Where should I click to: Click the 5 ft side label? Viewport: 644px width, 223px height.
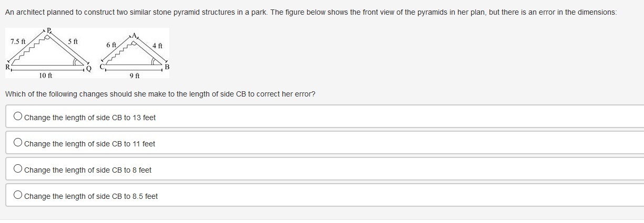pyautogui.click(x=73, y=41)
